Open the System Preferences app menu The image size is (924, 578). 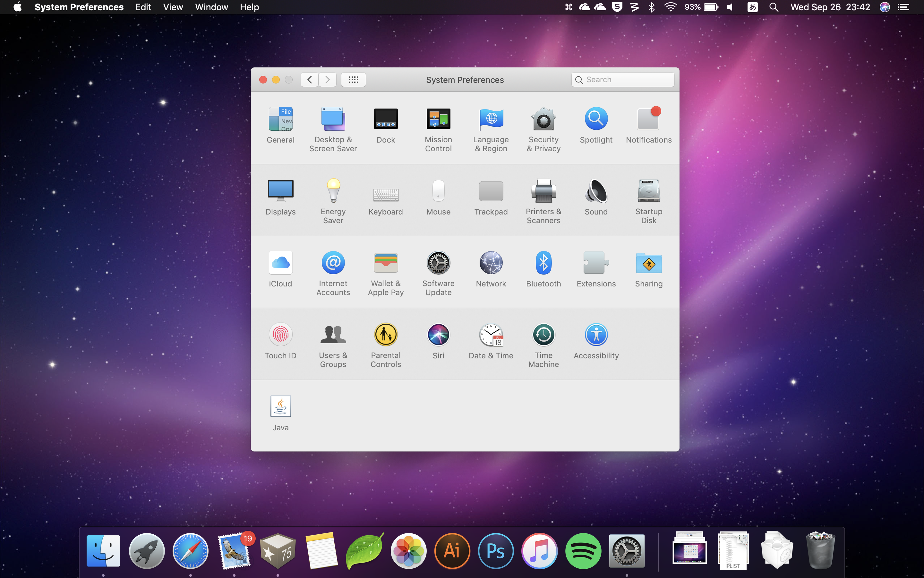[79, 7]
